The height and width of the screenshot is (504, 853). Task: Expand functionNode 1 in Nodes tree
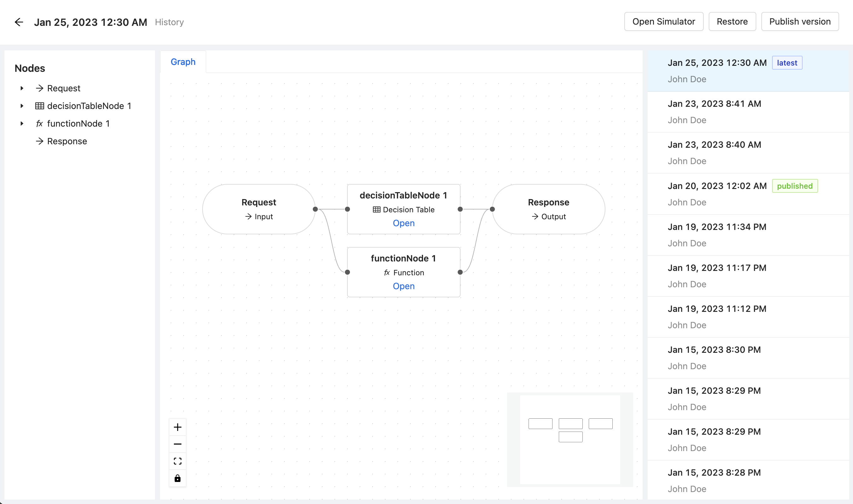pos(22,123)
